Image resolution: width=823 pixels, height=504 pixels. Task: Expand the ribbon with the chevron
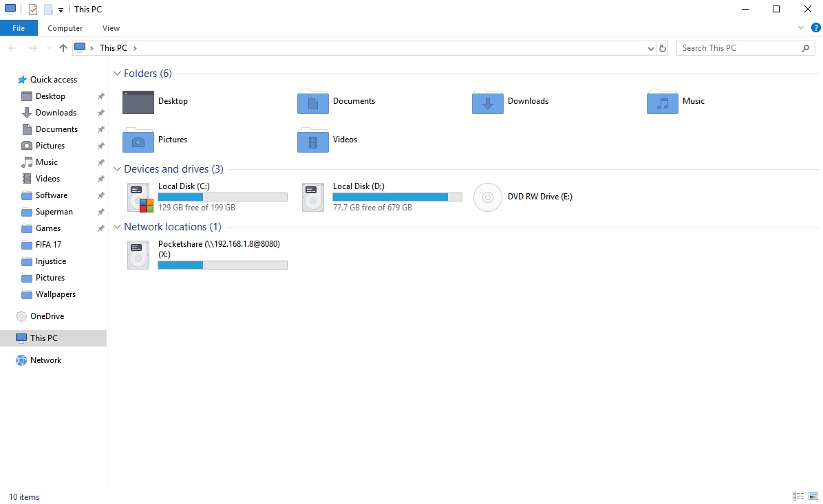coord(800,28)
